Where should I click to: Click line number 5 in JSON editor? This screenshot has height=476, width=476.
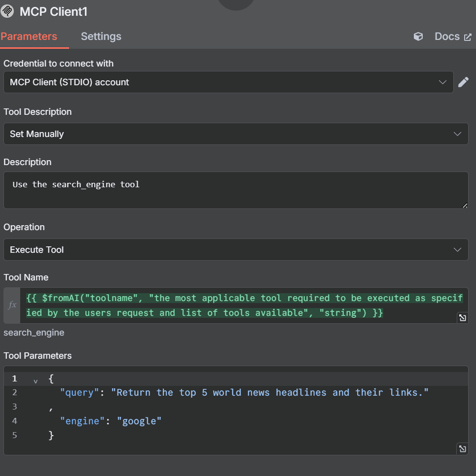(x=14, y=435)
